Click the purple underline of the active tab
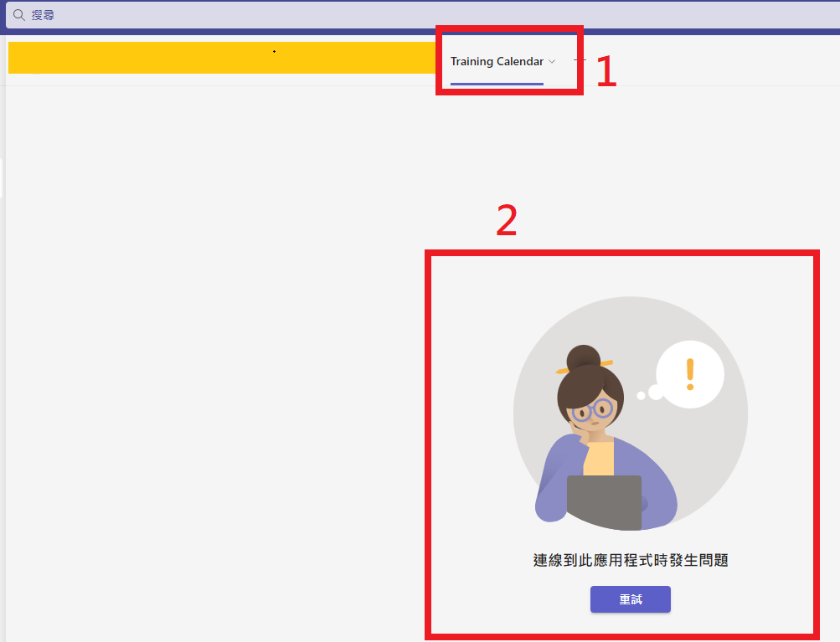 coord(497,84)
